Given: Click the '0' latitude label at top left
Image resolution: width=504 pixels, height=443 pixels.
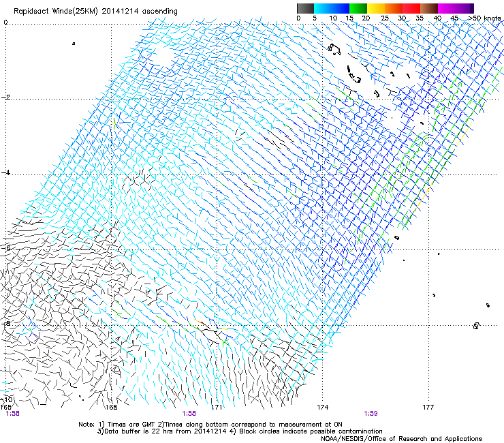Looking at the screenshot, I should [5, 22].
